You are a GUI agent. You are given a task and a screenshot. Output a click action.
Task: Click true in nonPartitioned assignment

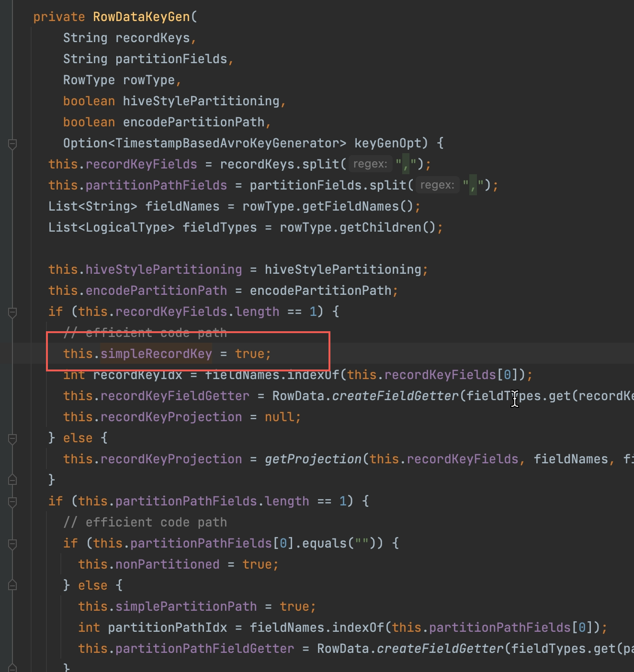click(x=257, y=564)
